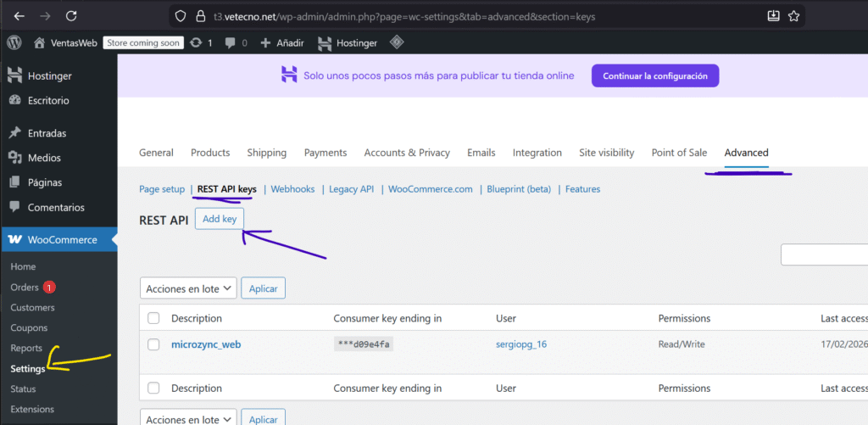Image resolution: width=868 pixels, height=425 pixels.
Task: Click the Hostinger icon in the sidebar
Action: tap(14, 76)
